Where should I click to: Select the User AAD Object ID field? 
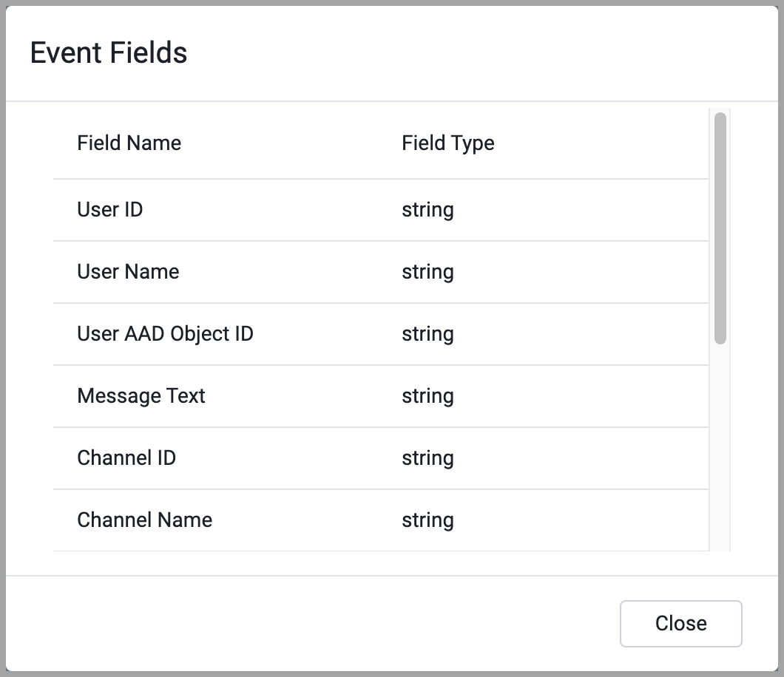[x=165, y=334]
